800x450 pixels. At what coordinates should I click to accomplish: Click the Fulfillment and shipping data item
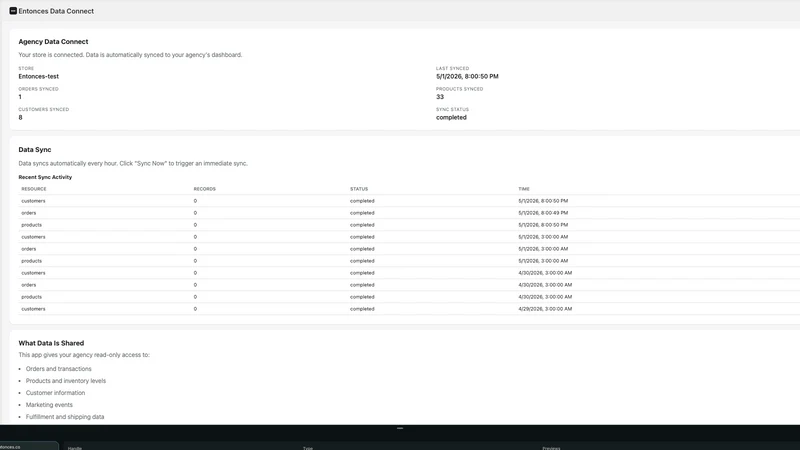click(x=65, y=417)
